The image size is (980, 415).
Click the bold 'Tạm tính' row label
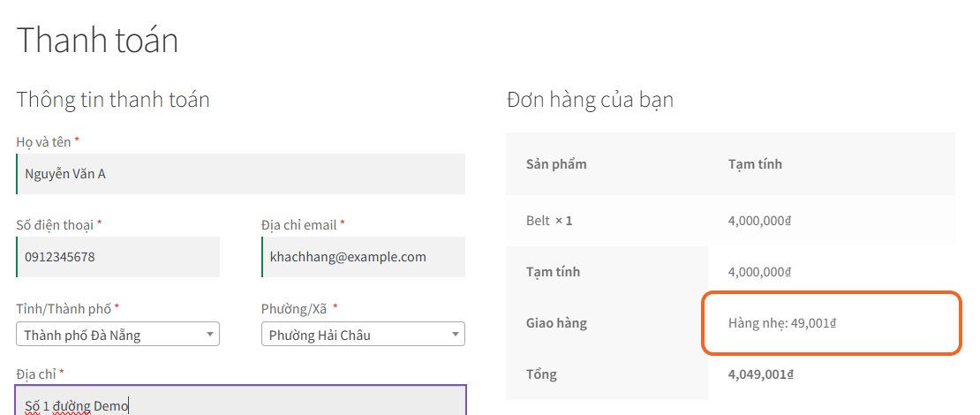tap(553, 272)
